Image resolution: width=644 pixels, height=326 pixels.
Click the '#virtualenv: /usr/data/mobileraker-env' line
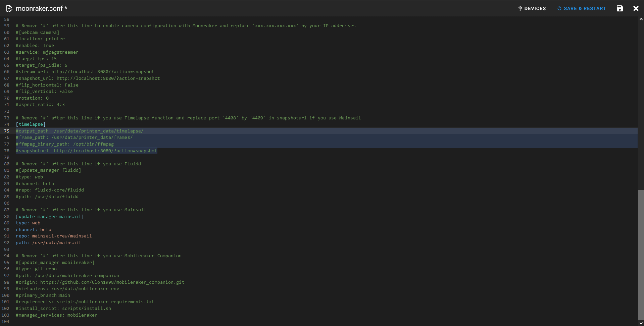[x=67, y=289]
